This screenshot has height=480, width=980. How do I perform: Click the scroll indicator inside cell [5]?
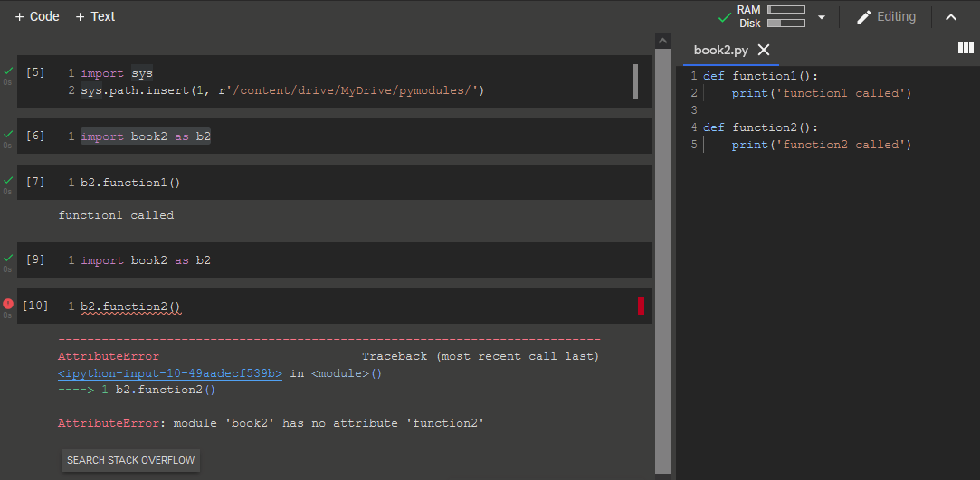[x=635, y=81]
